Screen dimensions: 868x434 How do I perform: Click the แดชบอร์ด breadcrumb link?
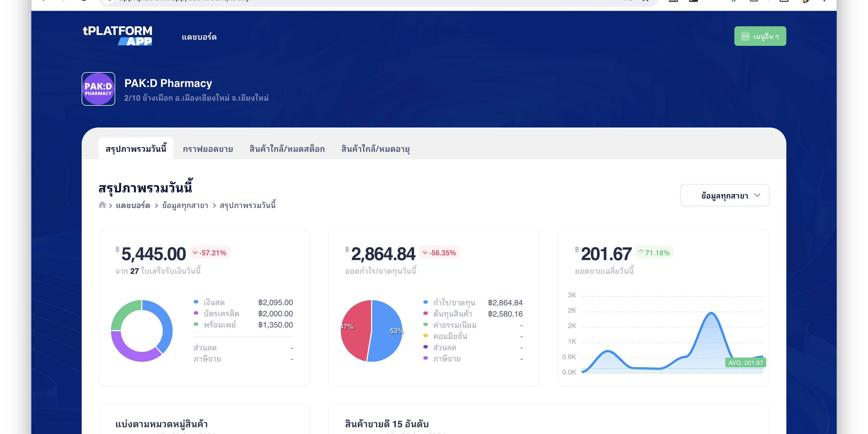133,206
